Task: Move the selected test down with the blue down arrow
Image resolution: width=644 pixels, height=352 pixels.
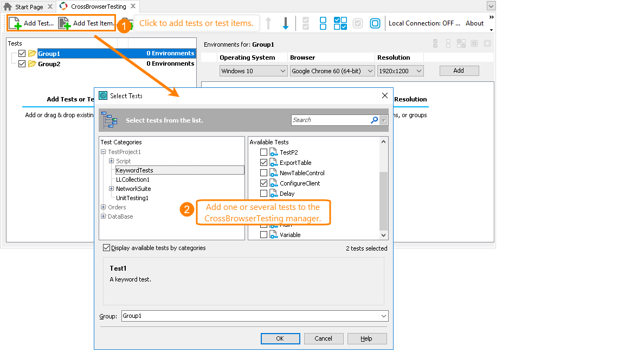Action: click(x=286, y=23)
